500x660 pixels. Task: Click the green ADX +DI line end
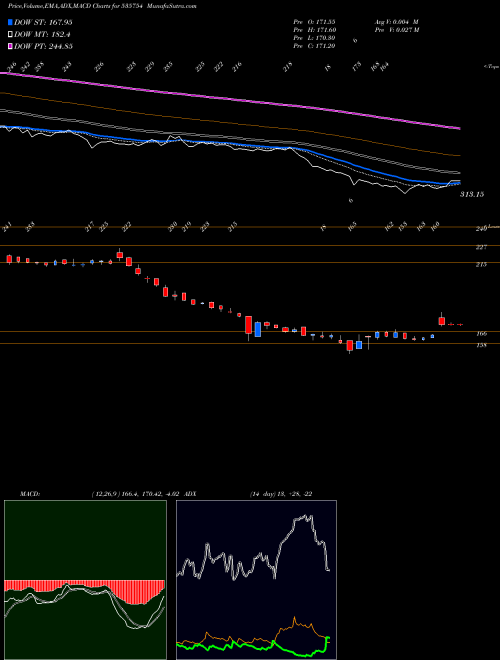(327, 639)
